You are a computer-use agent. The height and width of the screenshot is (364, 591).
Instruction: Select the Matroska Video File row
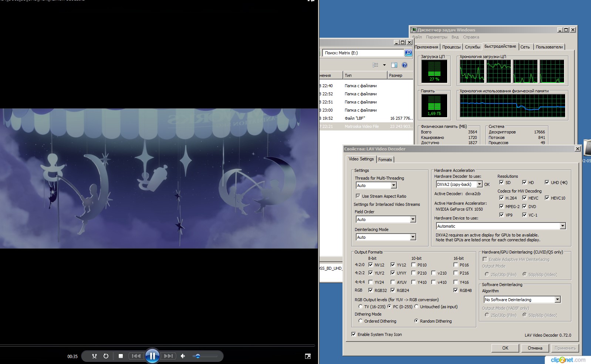click(366, 126)
